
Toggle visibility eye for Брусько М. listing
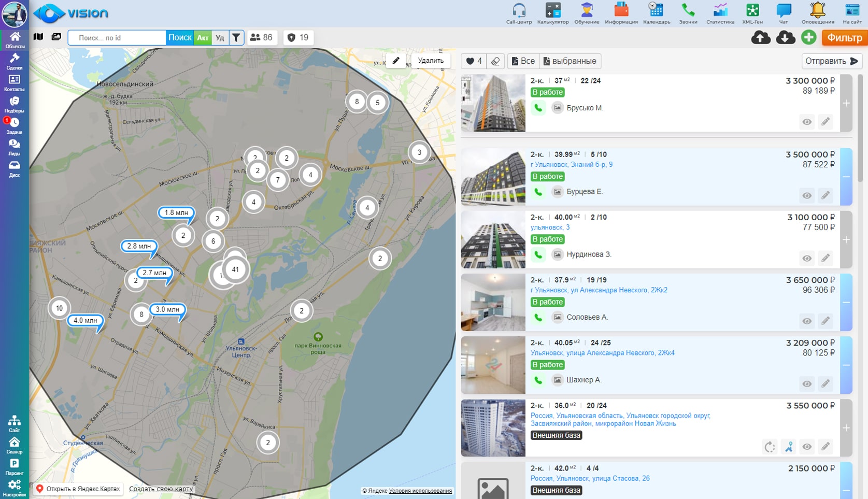807,122
